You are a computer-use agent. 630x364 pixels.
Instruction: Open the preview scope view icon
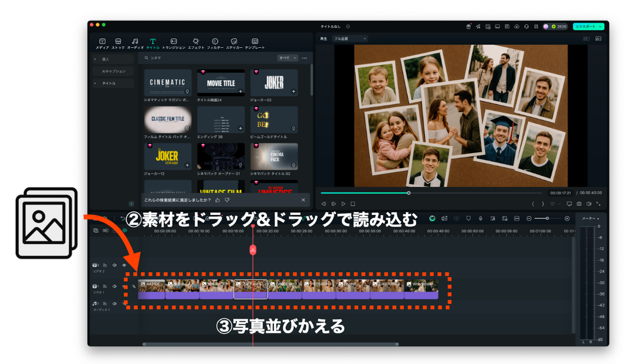pyautogui.click(x=599, y=39)
